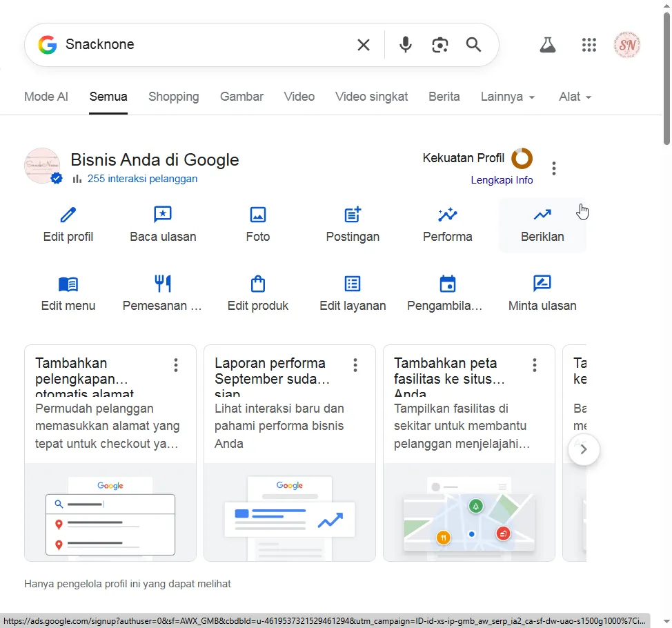Click the Edit profil pencil icon
This screenshot has height=628, width=672.
(x=68, y=215)
